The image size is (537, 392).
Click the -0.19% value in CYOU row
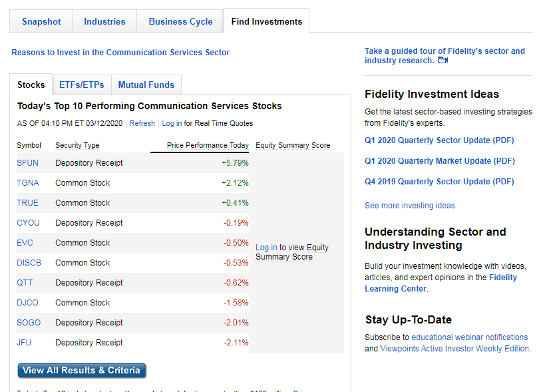(x=236, y=223)
